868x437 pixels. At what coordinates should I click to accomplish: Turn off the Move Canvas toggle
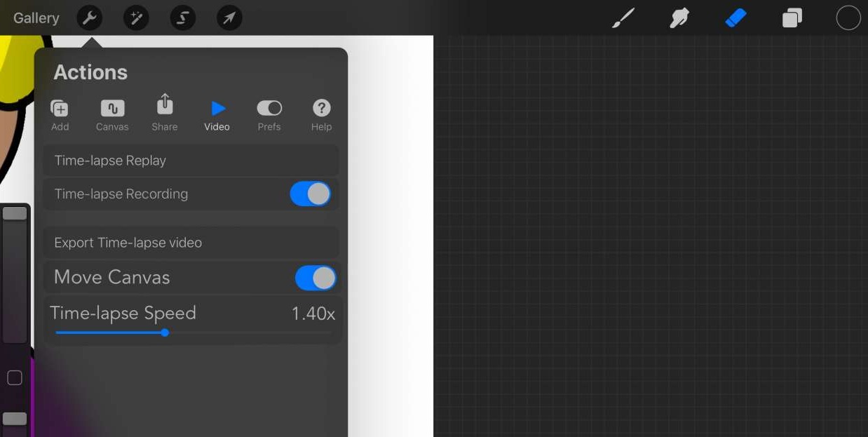pos(315,278)
